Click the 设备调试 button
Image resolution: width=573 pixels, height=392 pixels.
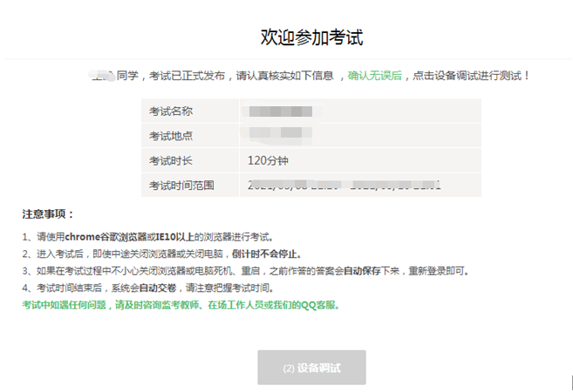[311, 368]
